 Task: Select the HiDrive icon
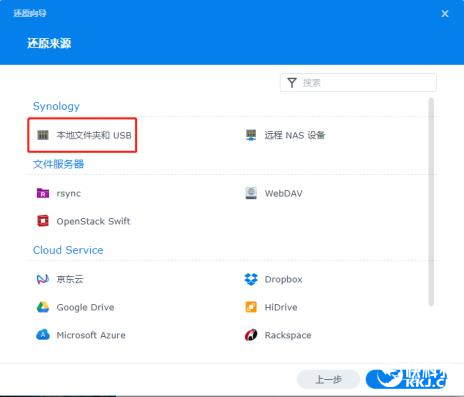point(251,307)
